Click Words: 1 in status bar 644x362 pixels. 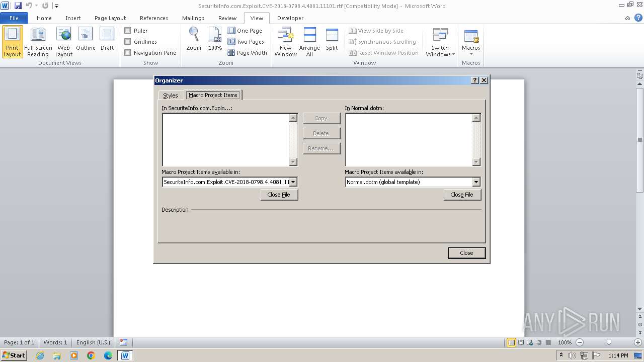[55, 342]
